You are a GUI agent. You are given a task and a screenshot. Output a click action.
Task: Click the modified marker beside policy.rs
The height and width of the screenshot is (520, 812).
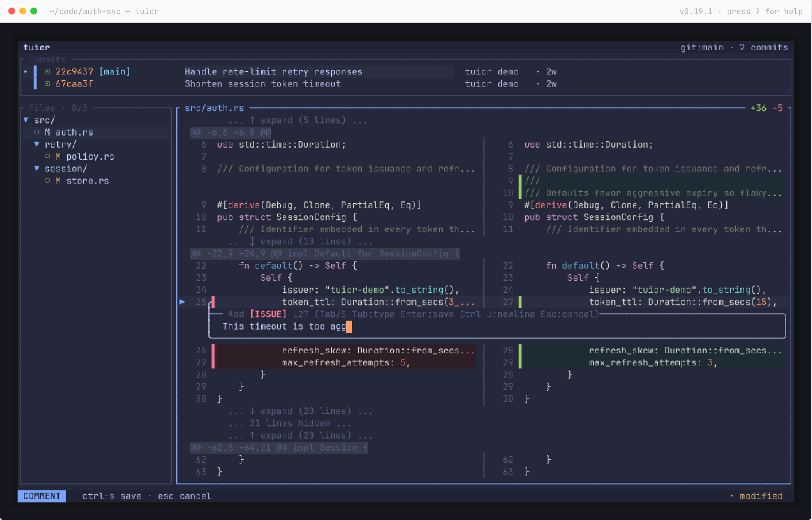[x=58, y=156]
